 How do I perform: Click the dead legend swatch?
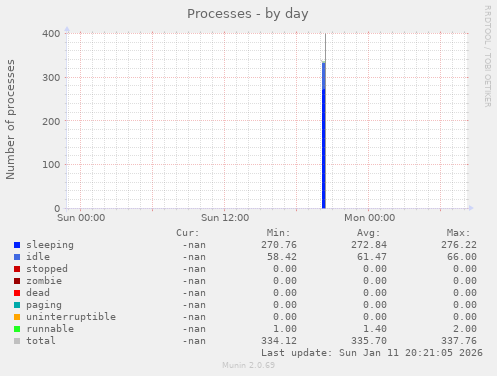tap(17, 293)
